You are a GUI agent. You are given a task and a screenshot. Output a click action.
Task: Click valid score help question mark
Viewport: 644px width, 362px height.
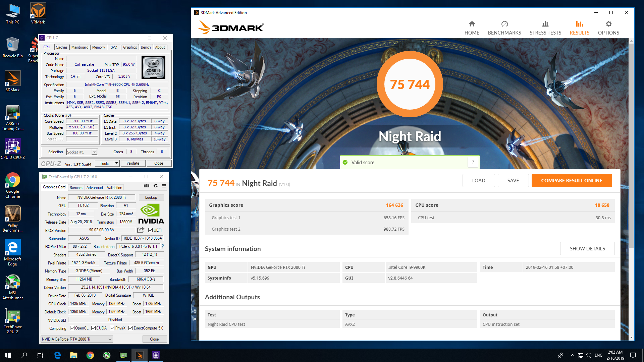point(473,163)
